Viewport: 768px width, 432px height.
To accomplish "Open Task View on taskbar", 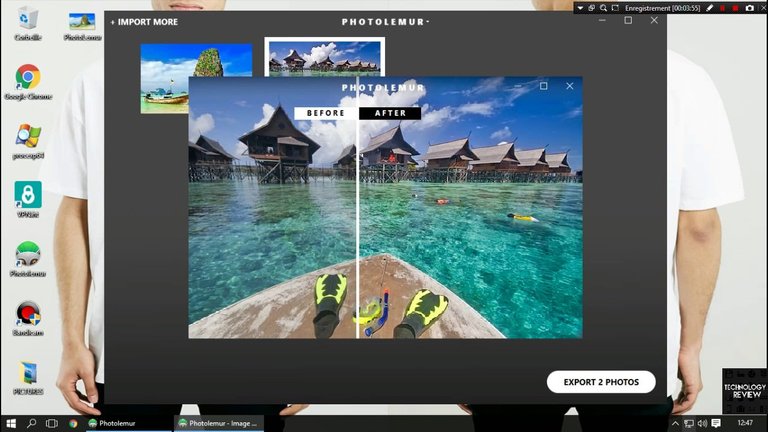I will coord(51,423).
